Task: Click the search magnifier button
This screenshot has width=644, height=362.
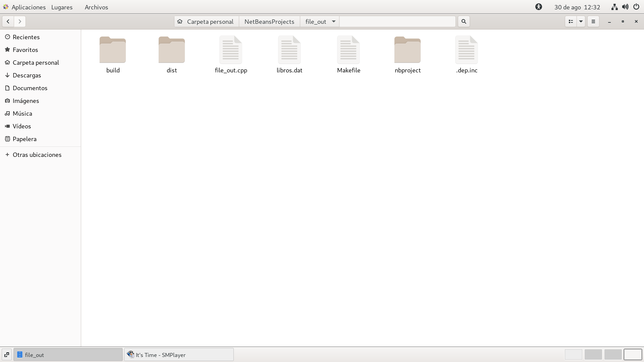Action: click(464, 21)
